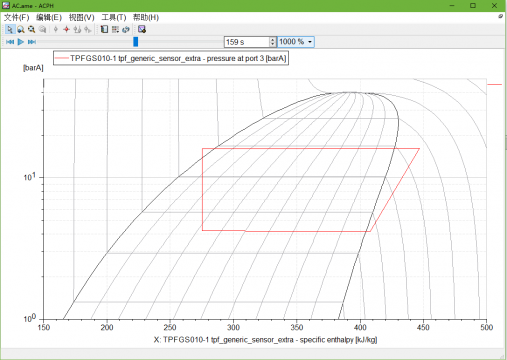Click the zoom-to-fit magnifier icon
Image resolution: width=507 pixels, height=360 pixels.
[x=31, y=29]
